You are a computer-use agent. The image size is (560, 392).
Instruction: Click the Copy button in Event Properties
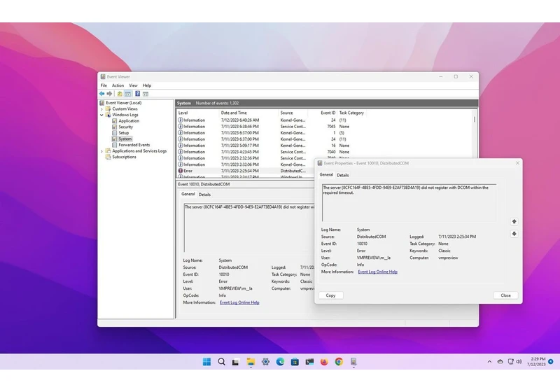(x=330, y=295)
